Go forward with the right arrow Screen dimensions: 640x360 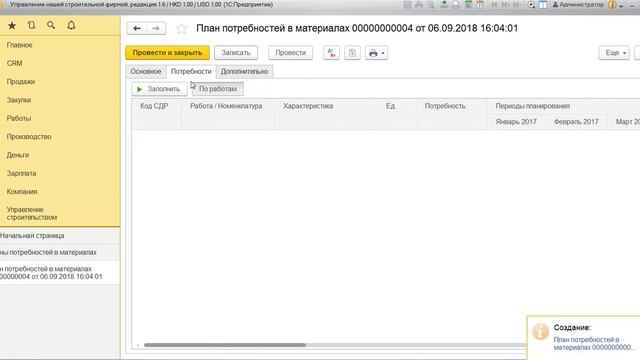(156, 28)
